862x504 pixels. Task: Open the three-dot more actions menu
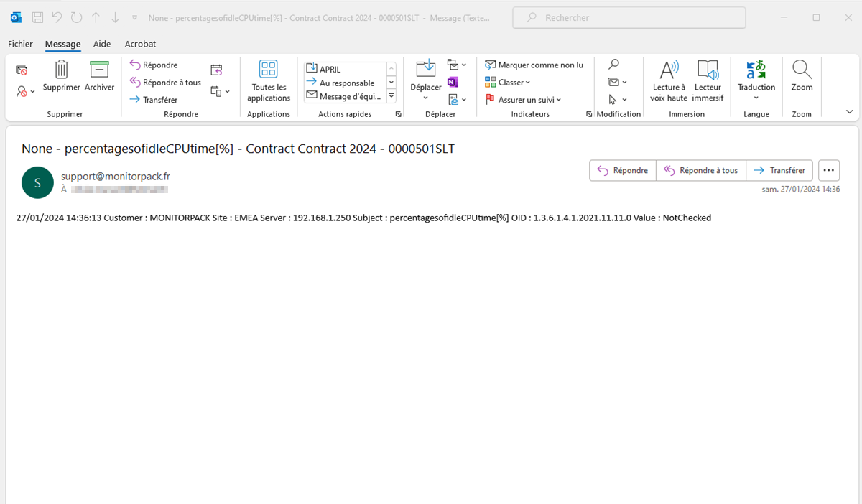[x=828, y=170]
